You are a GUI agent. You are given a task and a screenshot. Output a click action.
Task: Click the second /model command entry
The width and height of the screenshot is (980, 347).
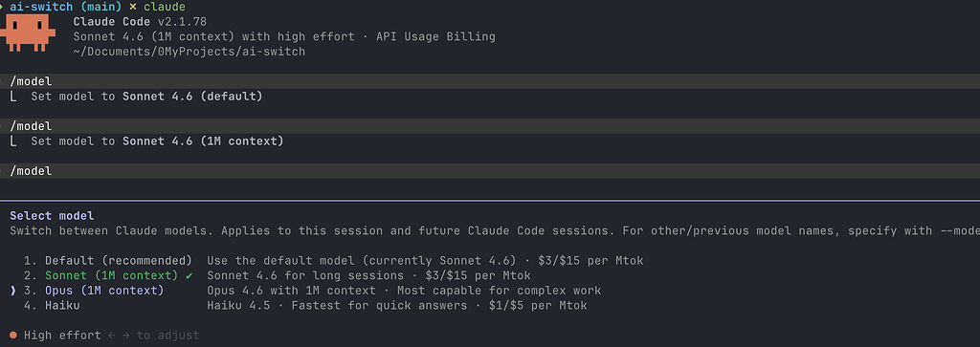tap(490, 126)
